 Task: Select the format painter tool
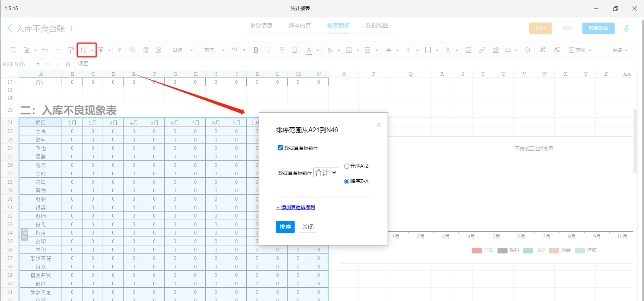tap(71, 50)
